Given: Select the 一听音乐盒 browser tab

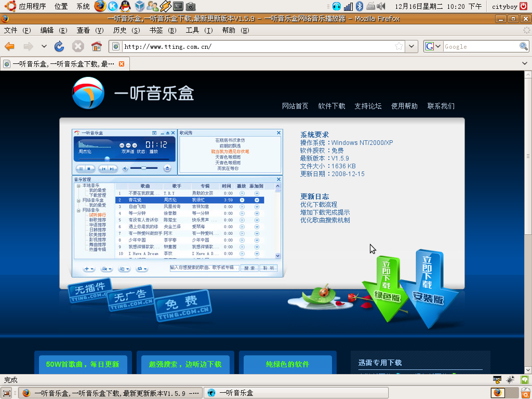Looking at the screenshot, I should tap(65, 64).
